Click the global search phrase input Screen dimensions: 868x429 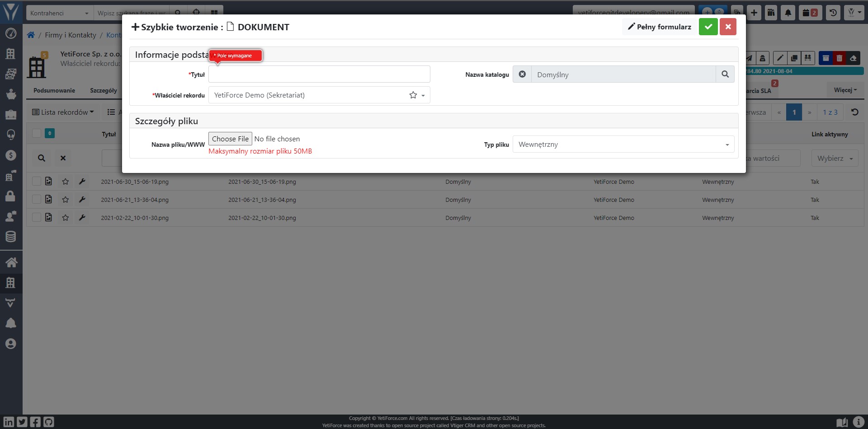point(131,13)
